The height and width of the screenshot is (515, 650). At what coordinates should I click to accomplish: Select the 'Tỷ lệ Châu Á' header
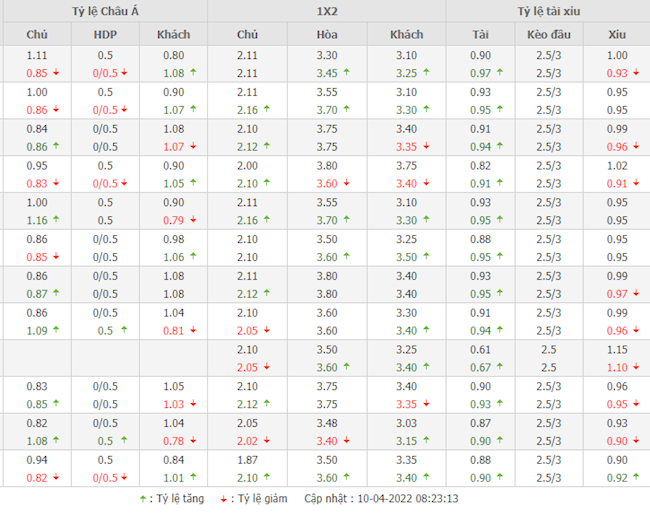pos(105,11)
